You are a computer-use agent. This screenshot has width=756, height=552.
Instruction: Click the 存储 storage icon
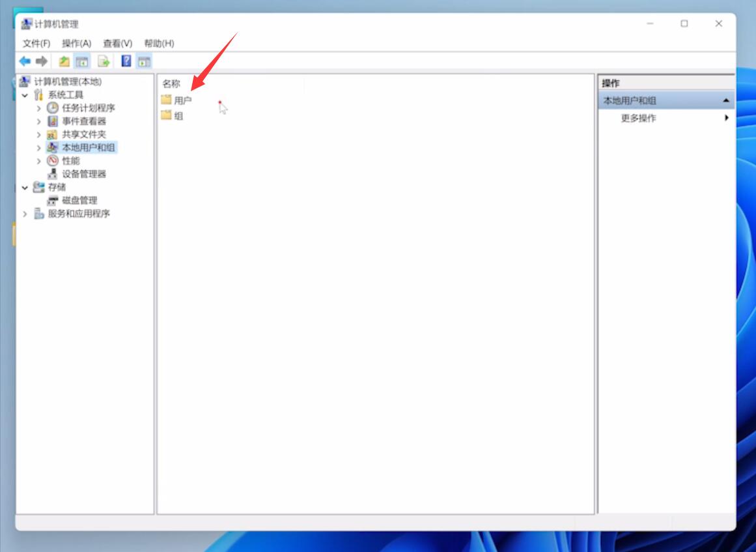pyautogui.click(x=38, y=187)
